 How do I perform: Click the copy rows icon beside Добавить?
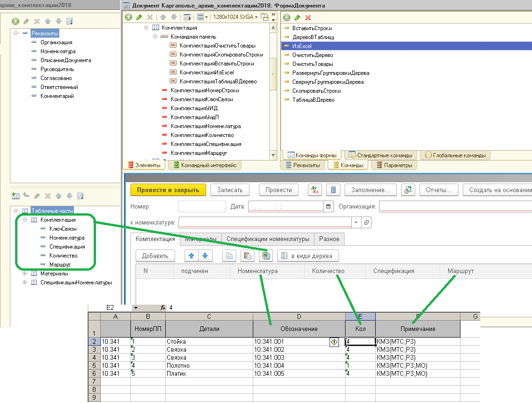pyautogui.click(x=229, y=256)
